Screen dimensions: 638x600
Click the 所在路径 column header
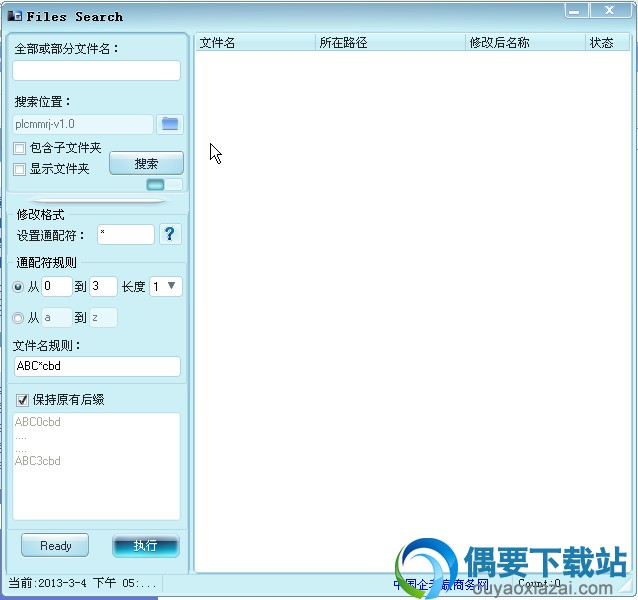(390, 43)
